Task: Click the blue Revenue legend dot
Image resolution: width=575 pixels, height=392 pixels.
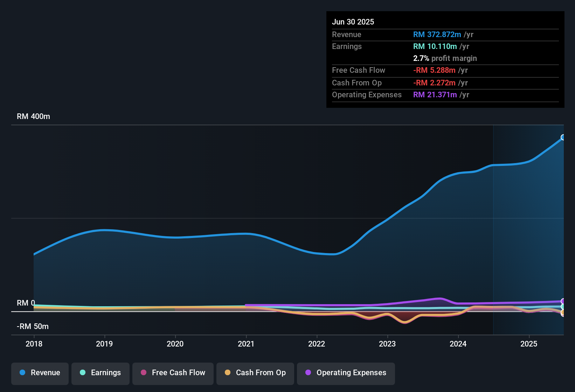Action: (22, 373)
